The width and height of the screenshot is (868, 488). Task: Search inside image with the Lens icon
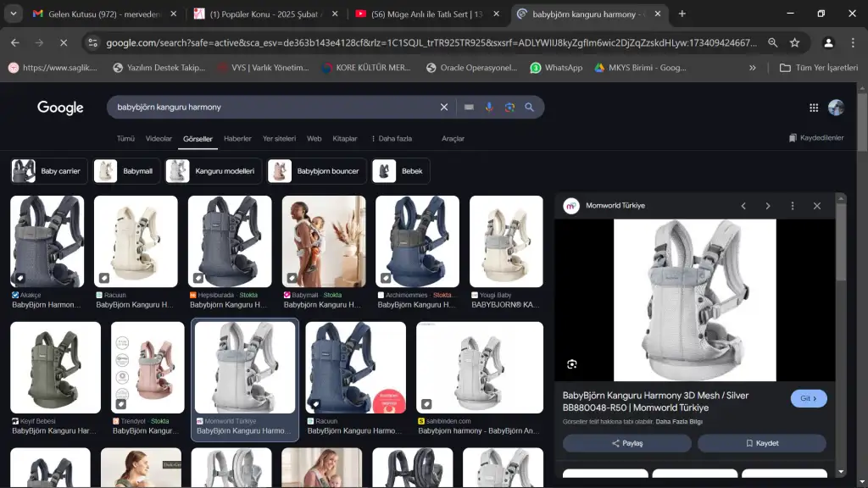[x=572, y=364]
